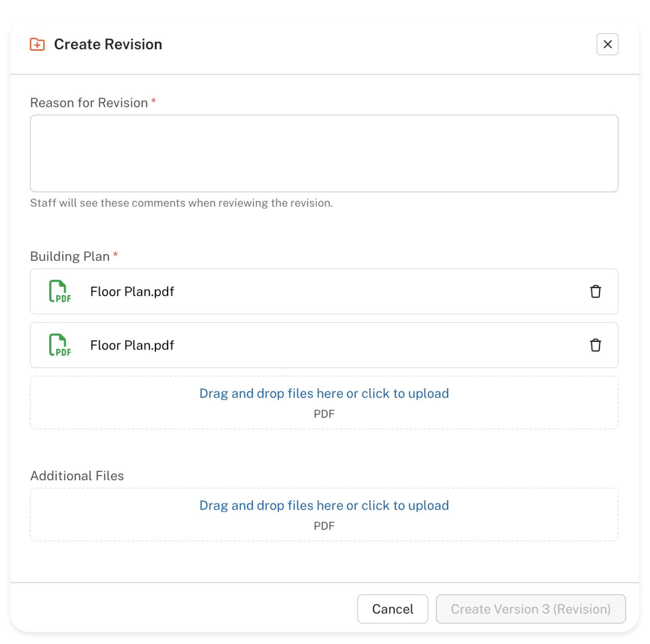The image size is (650, 644).
Task: Click the Building Plan upload link text
Action: tap(324, 394)
